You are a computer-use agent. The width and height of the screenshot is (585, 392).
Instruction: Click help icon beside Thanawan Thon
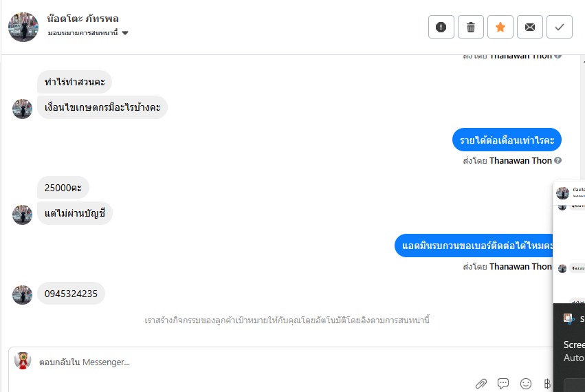click(x=558, y=160)
